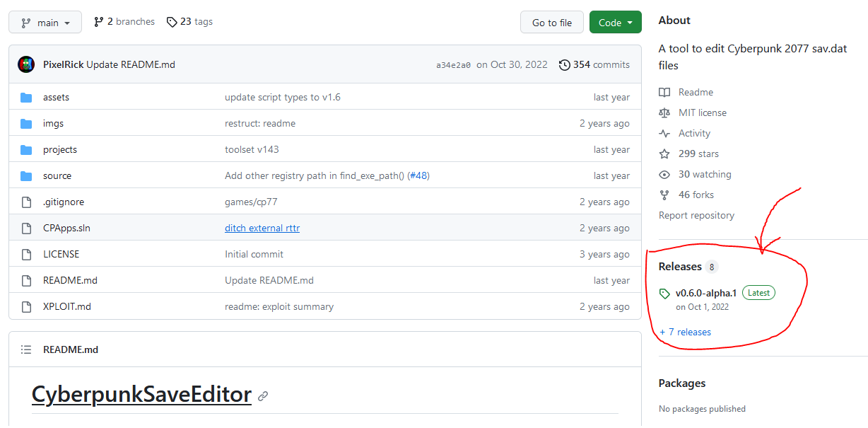Show the + 7 releases link
The image size is (868, 428).
coord(685,332)
